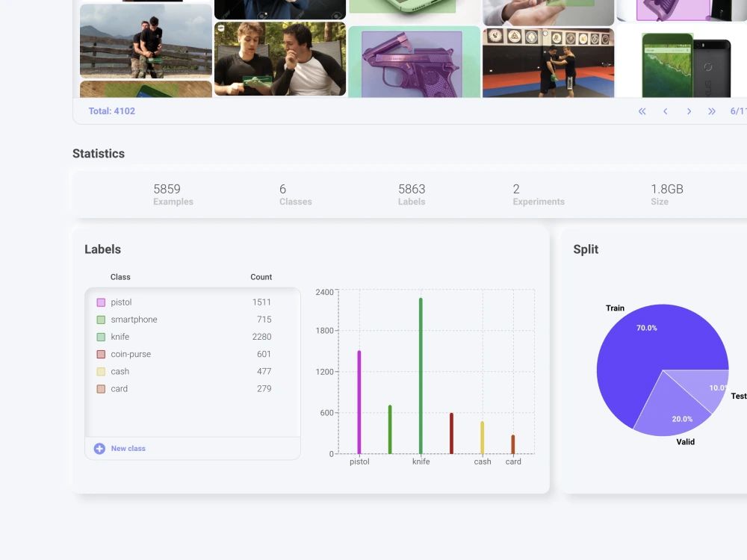Click the magenta pistol bar in chart
The width and height of the screenshot is (747, 560).
359,402
